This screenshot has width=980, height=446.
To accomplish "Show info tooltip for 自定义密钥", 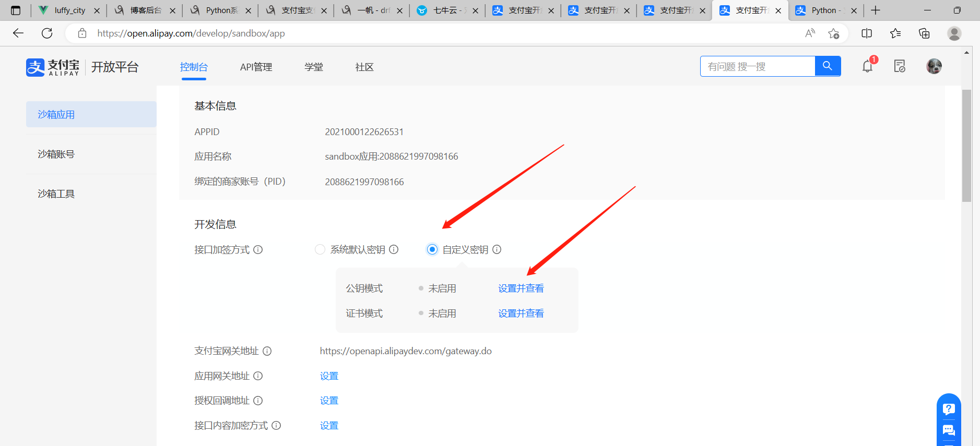I will coord(497,250).
